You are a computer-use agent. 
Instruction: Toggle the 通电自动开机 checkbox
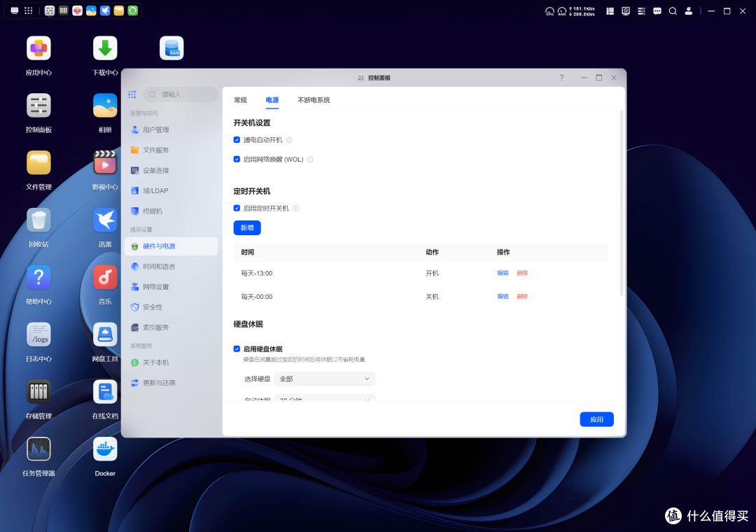(237, 140)
